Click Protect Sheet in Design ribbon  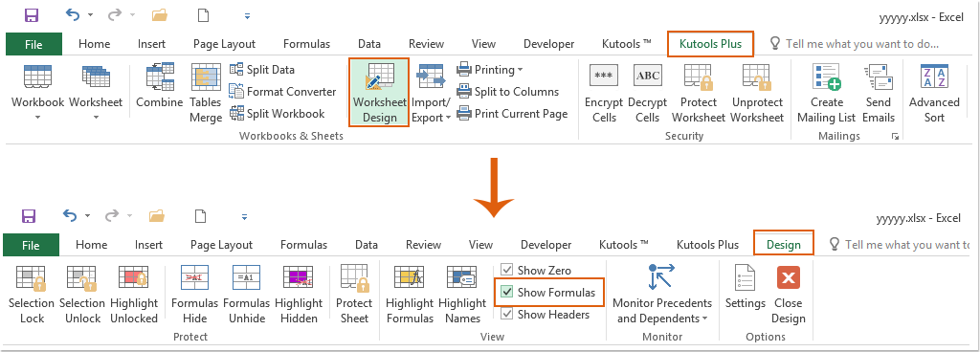[x=354, y=295]
